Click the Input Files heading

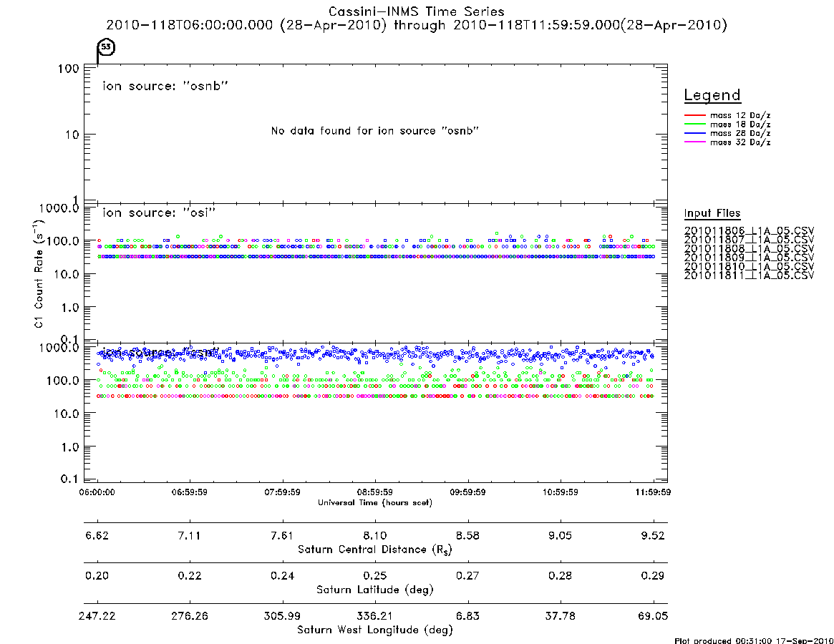click(x=712, y=213)
